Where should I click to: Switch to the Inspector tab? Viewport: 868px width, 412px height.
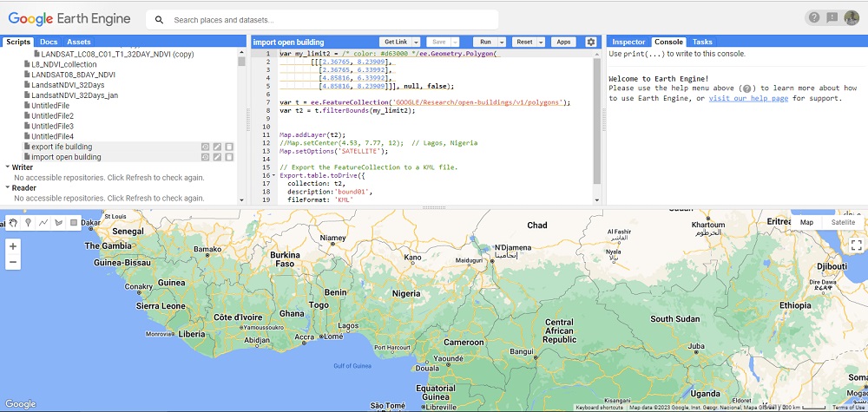click(x=628, y=42)
